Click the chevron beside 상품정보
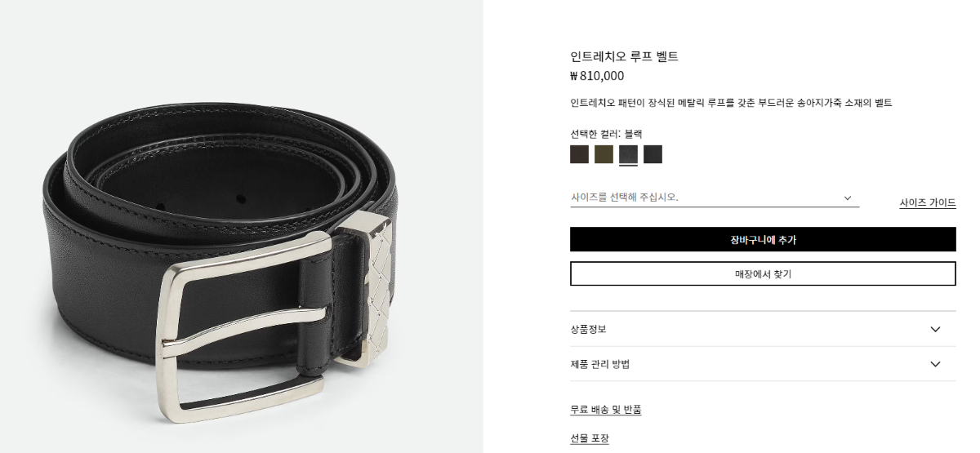 click(x=935, y=329)
